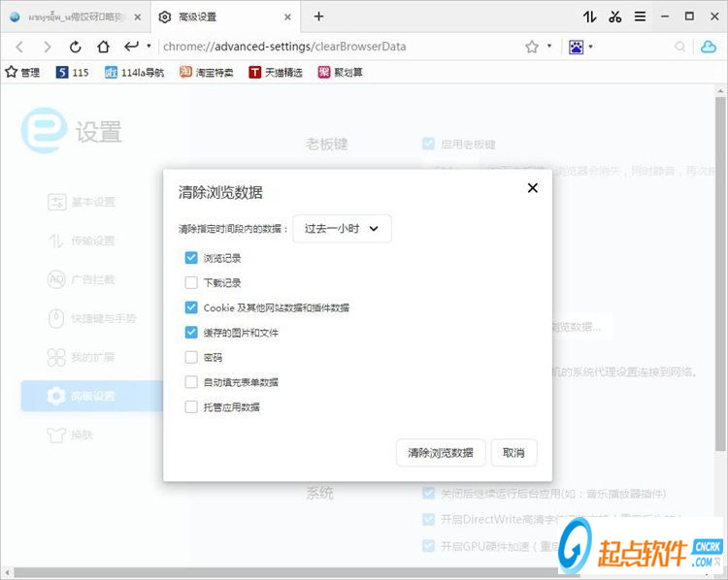Viewport: 728px width, 580px height.
Task: Switch to the first browser tab
Action: 75,17
